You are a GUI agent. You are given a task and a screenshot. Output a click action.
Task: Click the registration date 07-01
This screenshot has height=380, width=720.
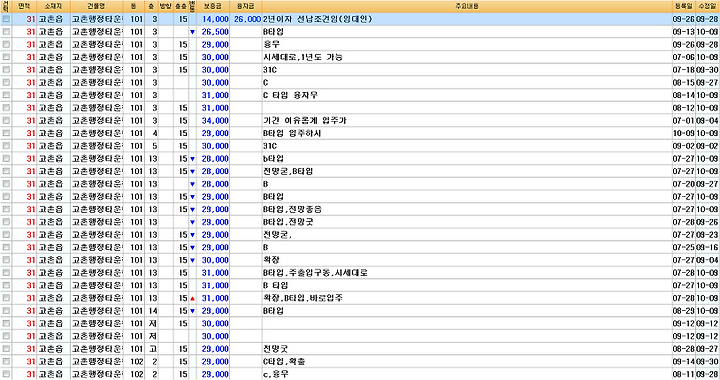click(683, 121)
